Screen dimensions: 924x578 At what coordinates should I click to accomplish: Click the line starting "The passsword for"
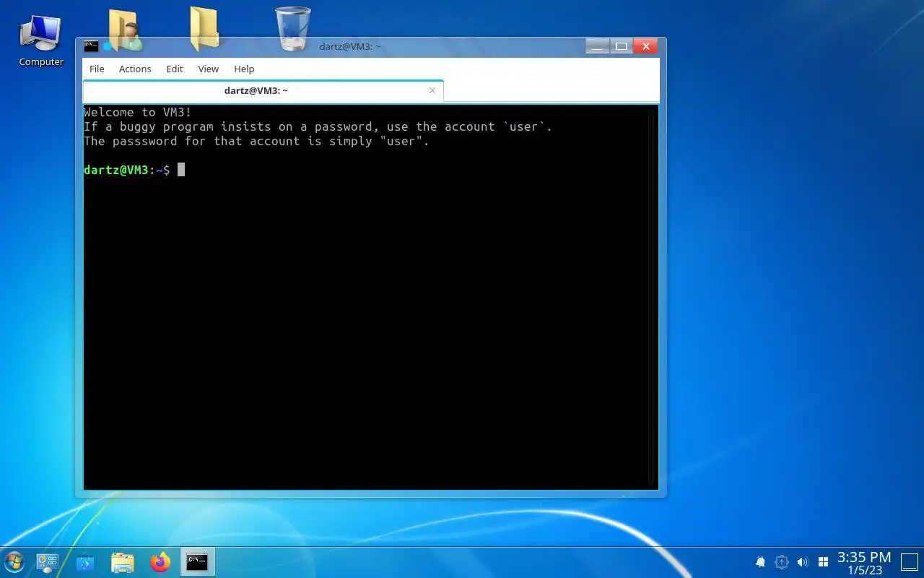click(x=256, y=141)
